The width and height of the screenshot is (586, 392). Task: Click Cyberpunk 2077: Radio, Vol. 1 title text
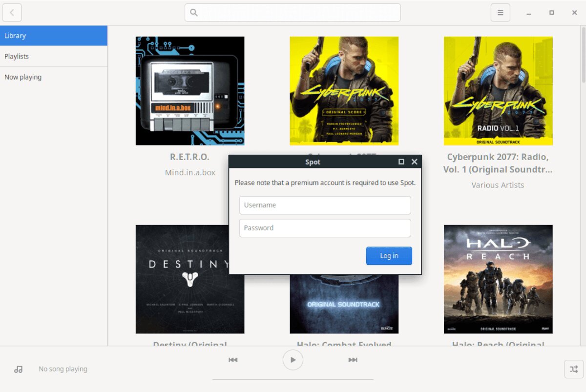point(498,163)
